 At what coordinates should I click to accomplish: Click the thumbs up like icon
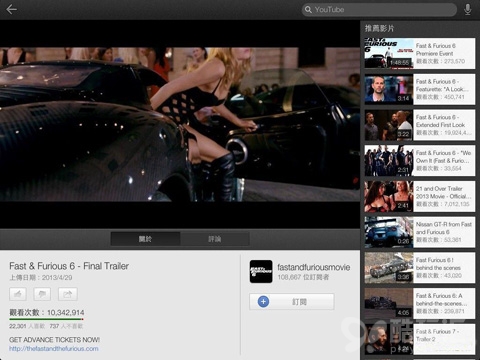18,294
